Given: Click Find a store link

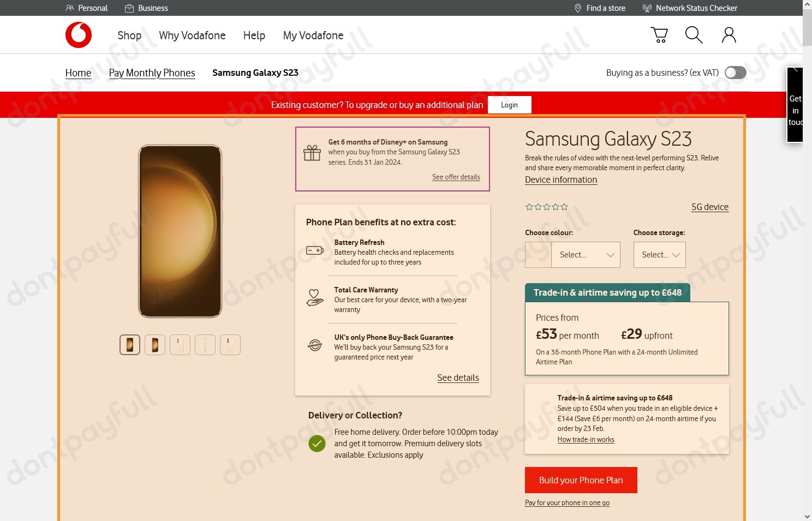Looking at the screenshot, I should 606,8.
